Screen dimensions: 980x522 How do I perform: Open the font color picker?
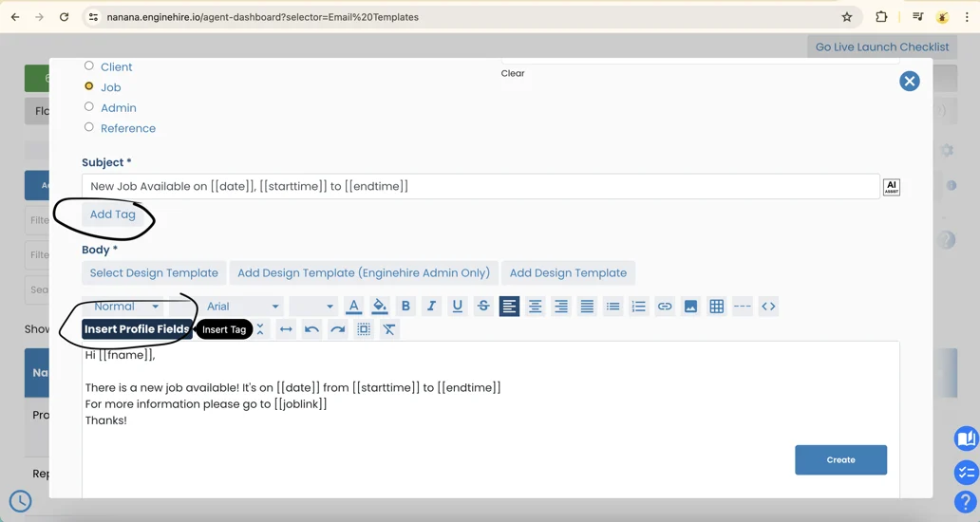354,306
